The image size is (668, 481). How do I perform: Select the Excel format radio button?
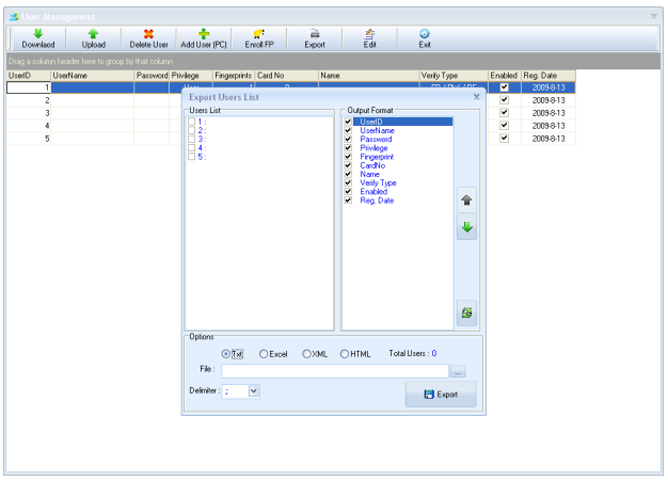tap(264, 354)
